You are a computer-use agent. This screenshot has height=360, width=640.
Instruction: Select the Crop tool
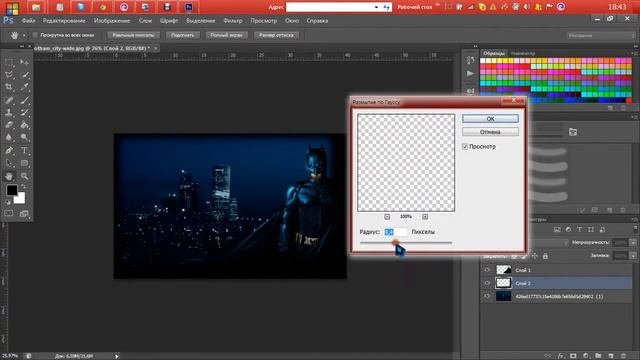[x=9, y=87]
